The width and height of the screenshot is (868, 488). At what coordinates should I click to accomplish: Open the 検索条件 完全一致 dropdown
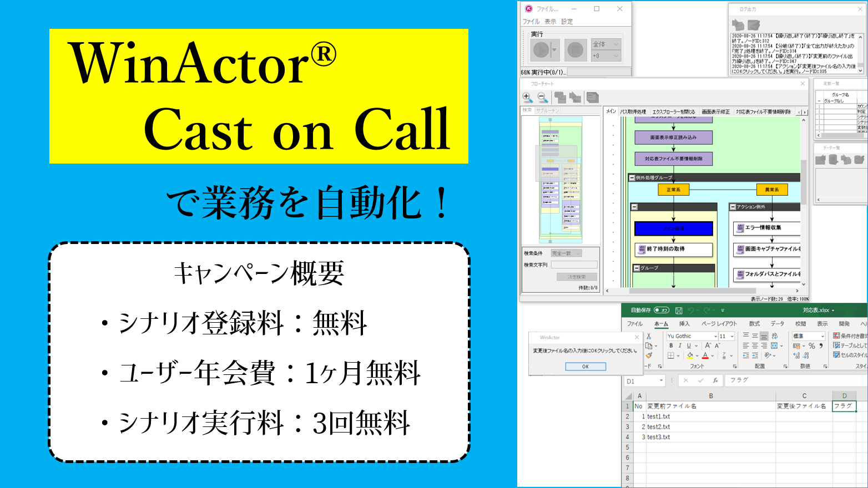567,253
